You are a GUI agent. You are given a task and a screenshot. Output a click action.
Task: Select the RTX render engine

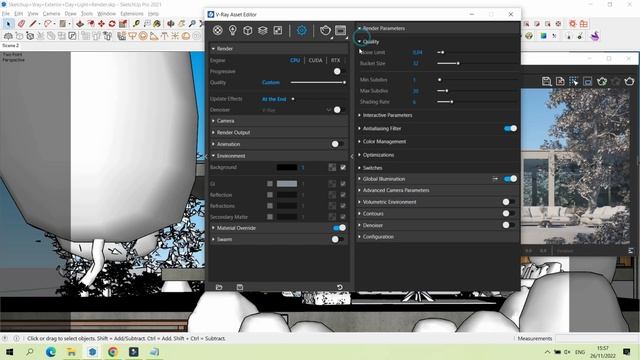[x=336, y=60]
